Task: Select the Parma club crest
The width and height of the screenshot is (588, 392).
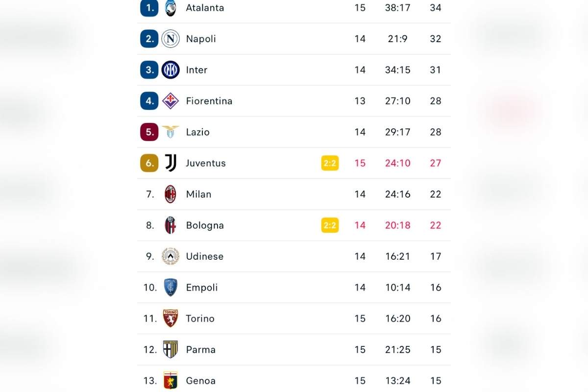Action: [170, 349]
